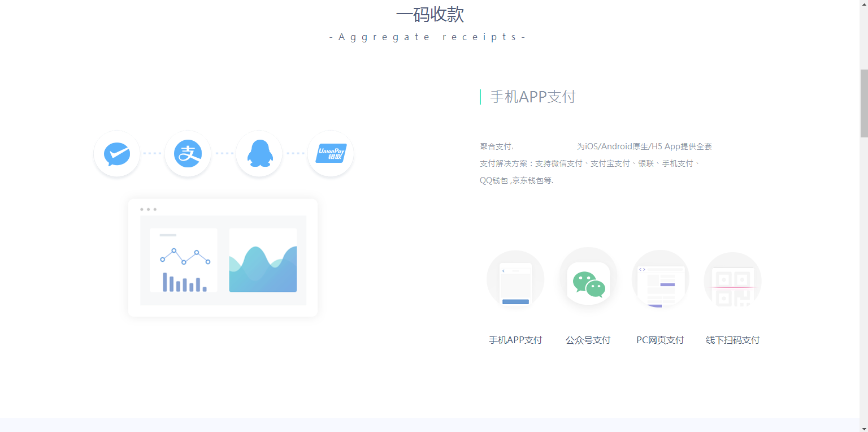Switch to the 手机APP支付 label under the icons
The width and height of the screenshot is (868, 432).
(x=515, y=340)
